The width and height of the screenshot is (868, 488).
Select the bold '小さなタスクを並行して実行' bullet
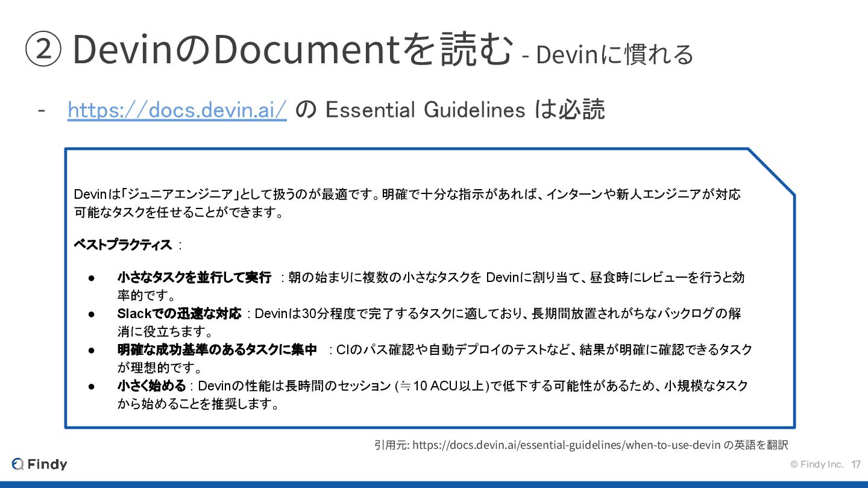click(x=194, y=277)
